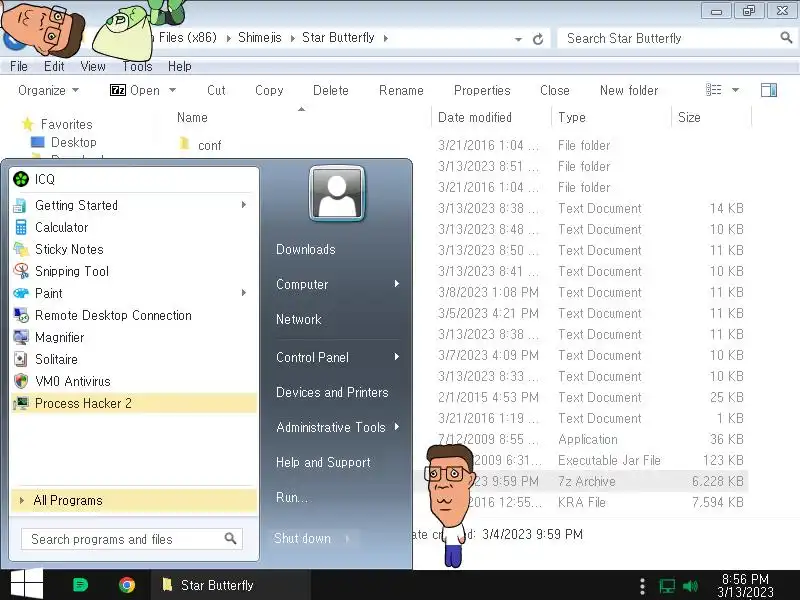Launch Calculator from the Start menu
This screenshot has height=600, width=800.
[x=134, y=227]
